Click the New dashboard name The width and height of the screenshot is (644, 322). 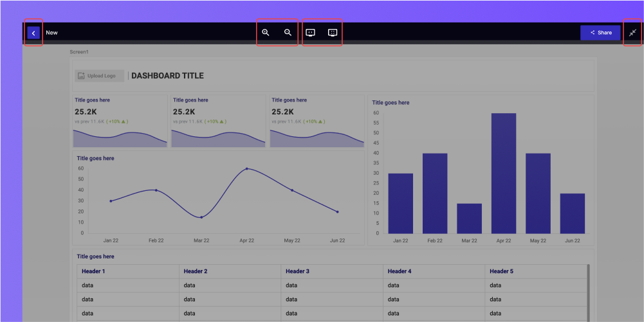pyautogui.click(x=51, y=33)
